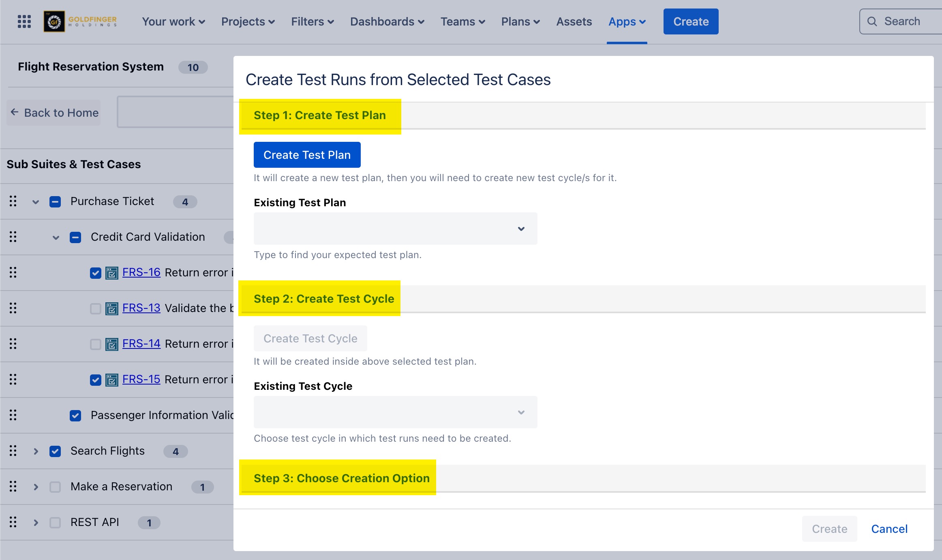Click the back arrow on Back to Home
Image resolution: width=942 pixels, height=560 pixels.
point(14,112)
